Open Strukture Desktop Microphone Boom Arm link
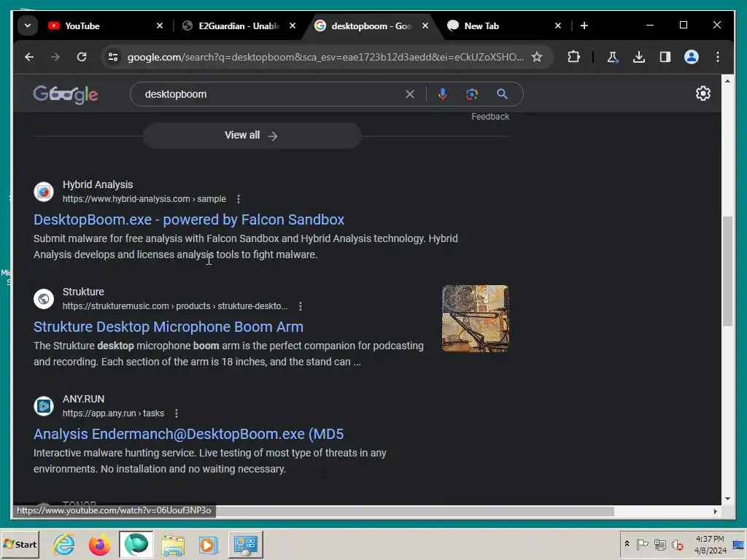This screenshot has height=560, width=747. point(169,327)
